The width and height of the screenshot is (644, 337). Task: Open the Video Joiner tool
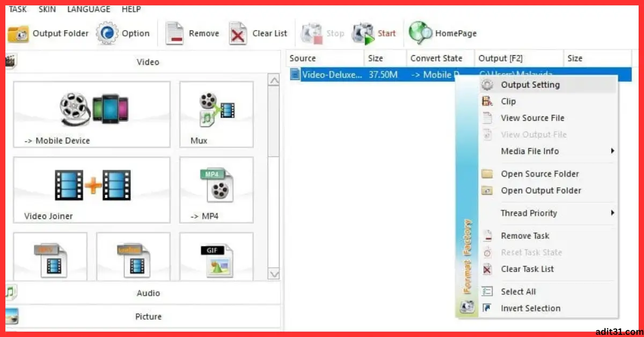pyautogui.click(x=92, y=190)
